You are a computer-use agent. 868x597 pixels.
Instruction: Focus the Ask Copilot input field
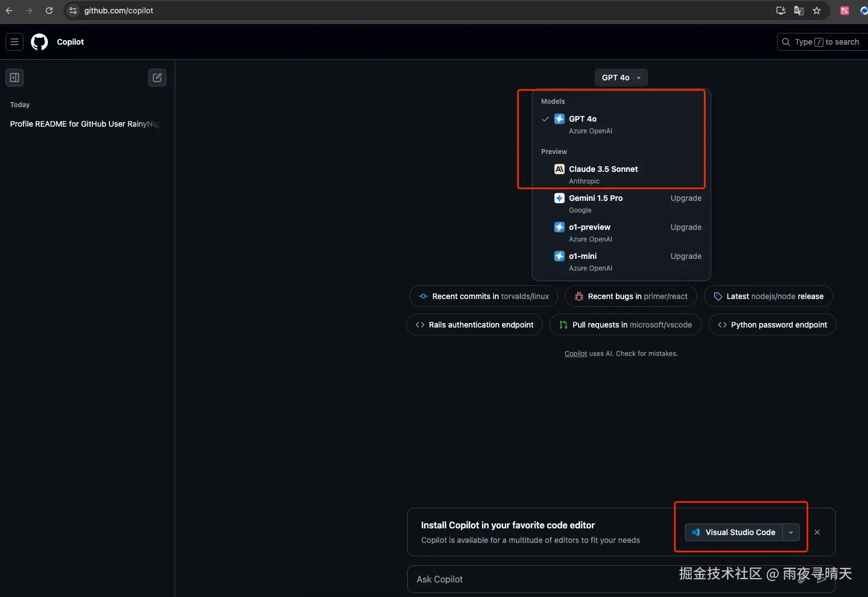621,579
